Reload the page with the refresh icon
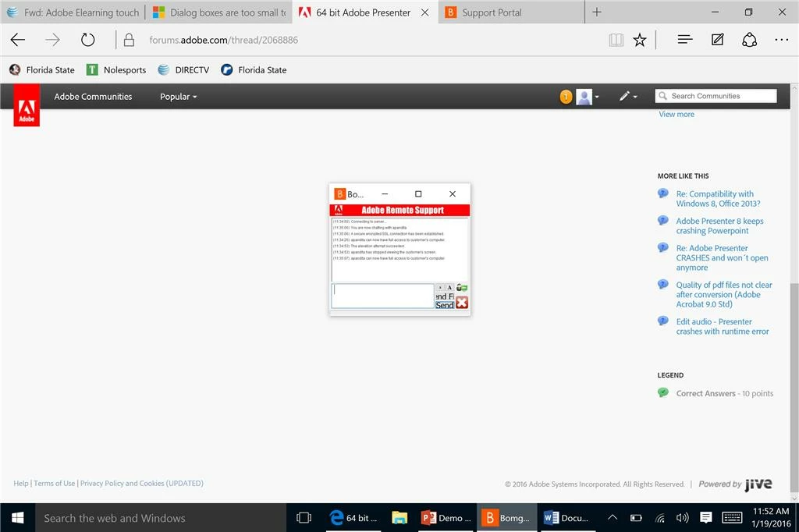 pos(87,40)
